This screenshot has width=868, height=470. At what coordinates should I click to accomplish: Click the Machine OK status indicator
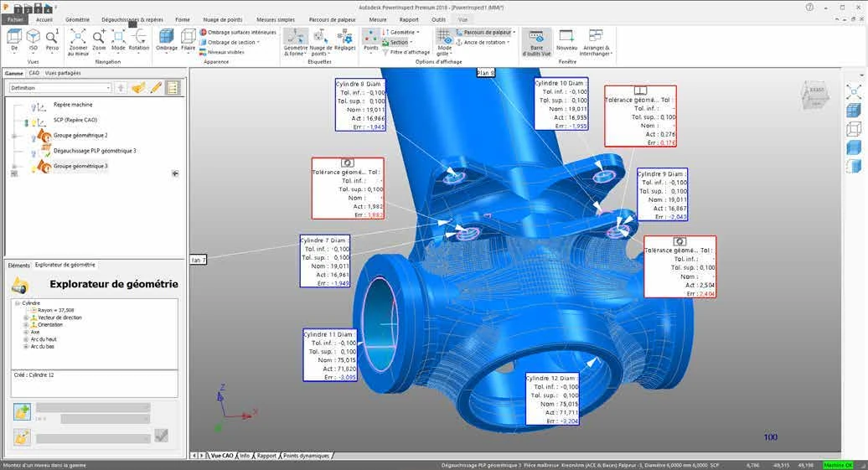click(x=839, y=466)
